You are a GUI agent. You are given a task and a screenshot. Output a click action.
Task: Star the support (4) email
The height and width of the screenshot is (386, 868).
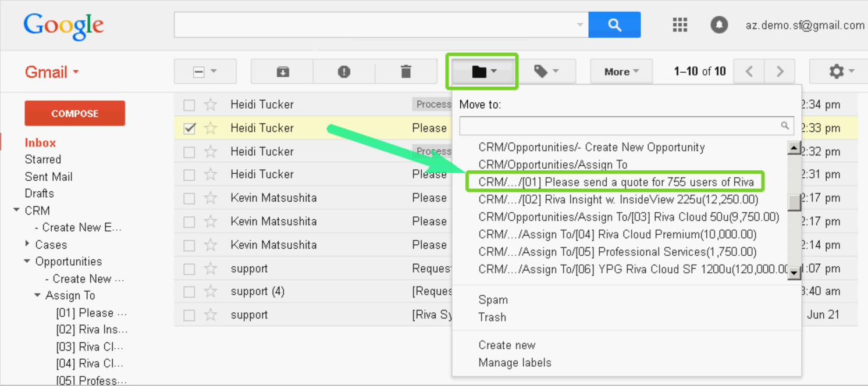coord(211,292)
